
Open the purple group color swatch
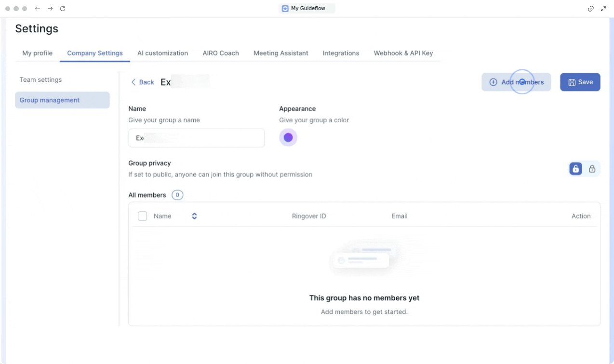point(288,138)
